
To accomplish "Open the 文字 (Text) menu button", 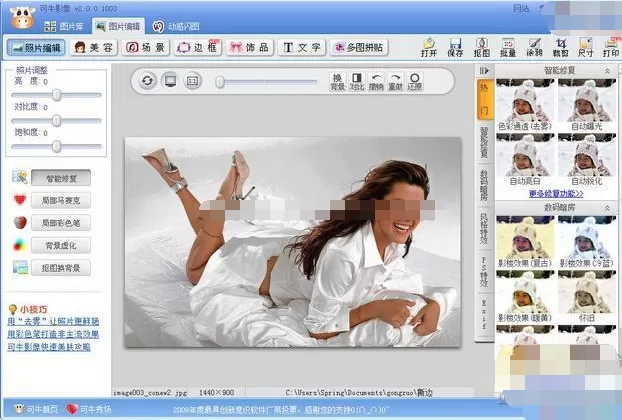I will 301,48.
